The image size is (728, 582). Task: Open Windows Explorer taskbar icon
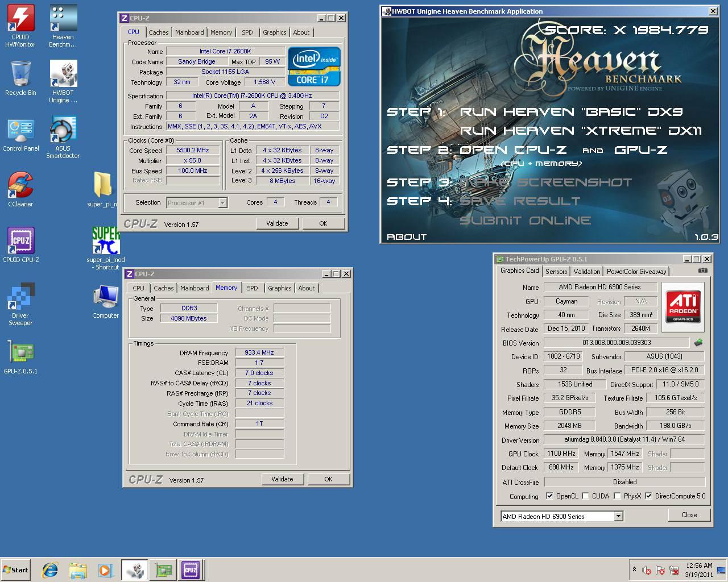coord(78,569)
